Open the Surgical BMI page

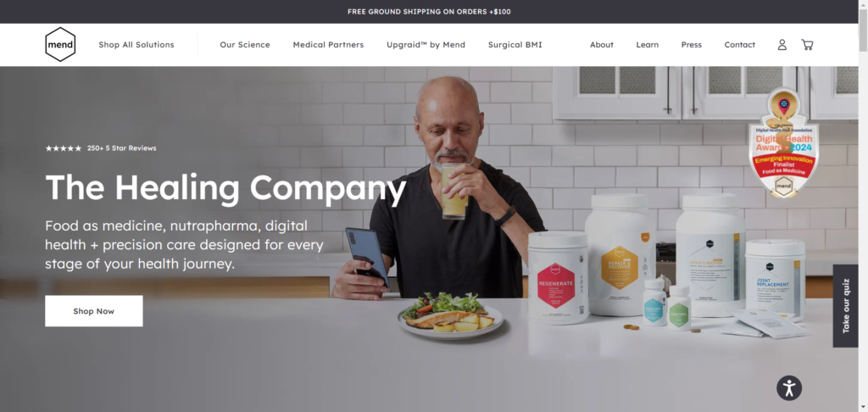pos(515,45)
